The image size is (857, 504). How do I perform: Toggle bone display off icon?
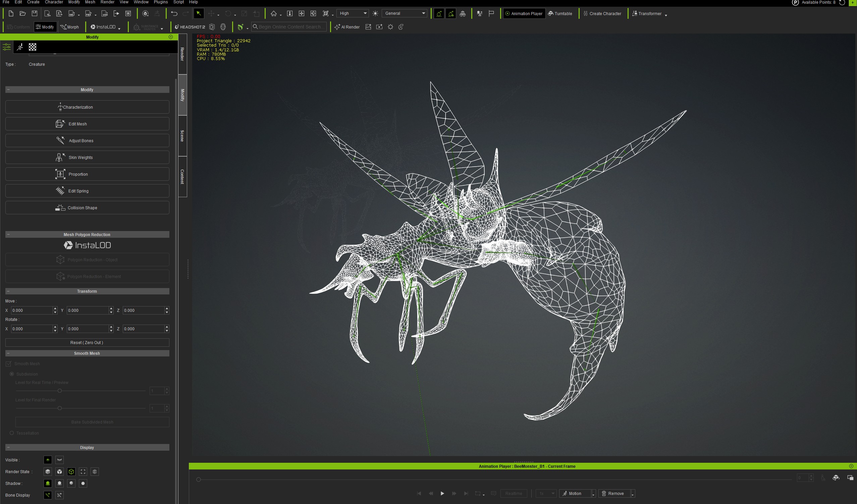(59, 495)
